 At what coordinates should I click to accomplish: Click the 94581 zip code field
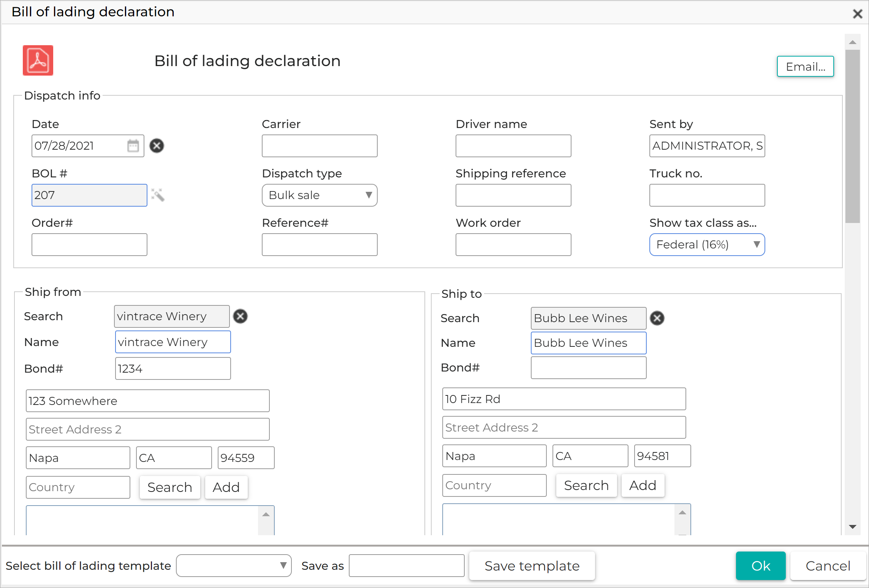pyautogui.click(x=663, y=456)
